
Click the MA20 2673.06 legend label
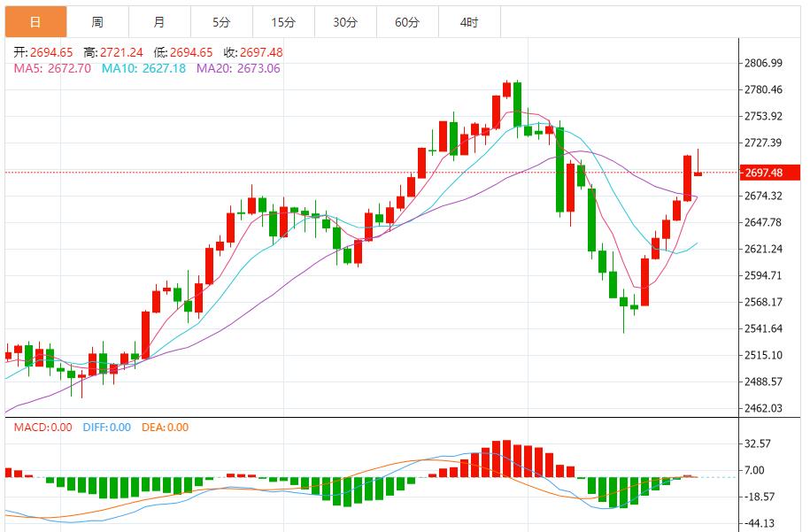click(237, 68)
